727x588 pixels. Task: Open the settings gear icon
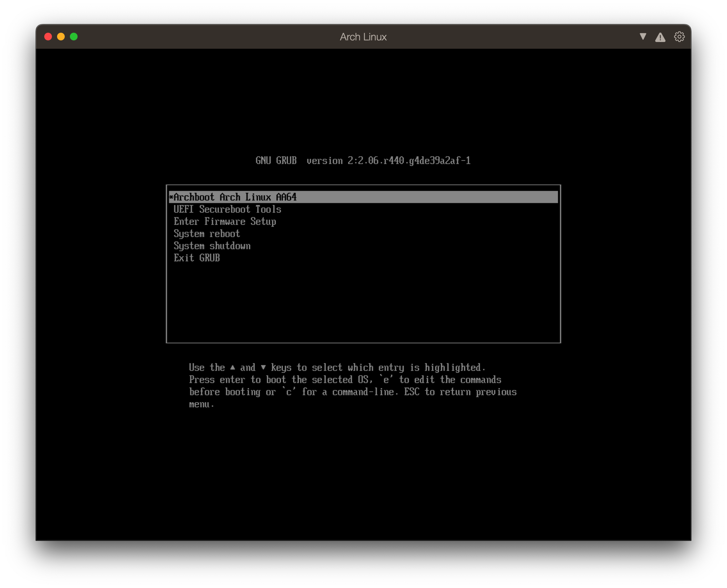(x=679, y=37)
